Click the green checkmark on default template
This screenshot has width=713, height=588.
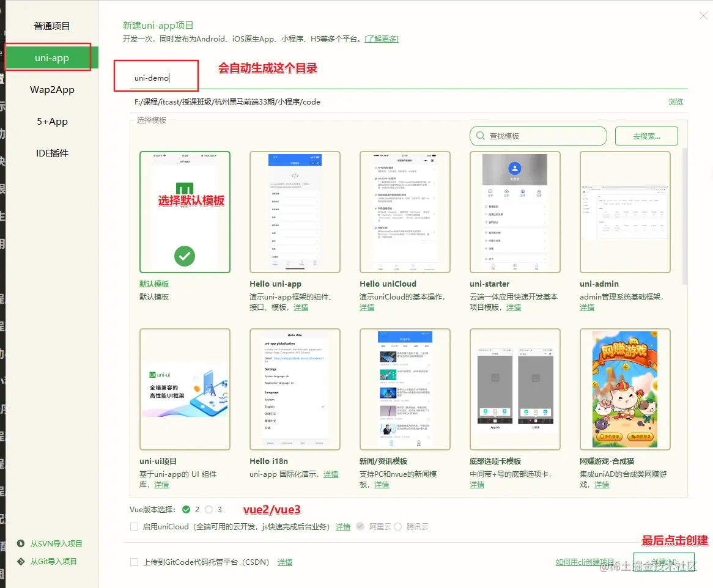pos(185,256)
